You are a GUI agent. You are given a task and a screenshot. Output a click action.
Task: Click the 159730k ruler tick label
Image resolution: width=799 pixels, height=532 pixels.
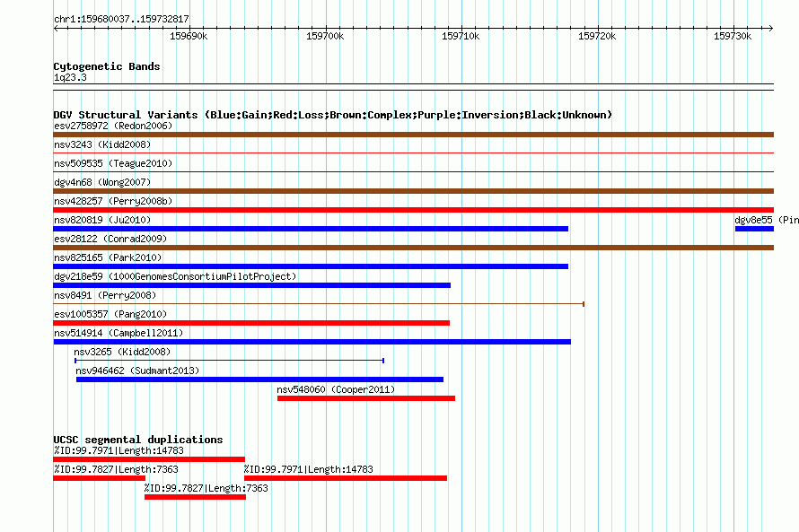coord(733,37)
